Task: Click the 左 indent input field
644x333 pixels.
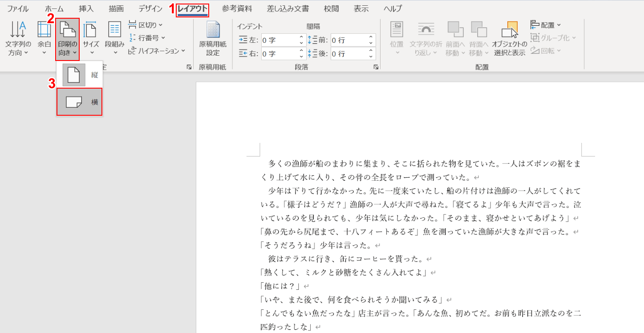Action: 279,40
